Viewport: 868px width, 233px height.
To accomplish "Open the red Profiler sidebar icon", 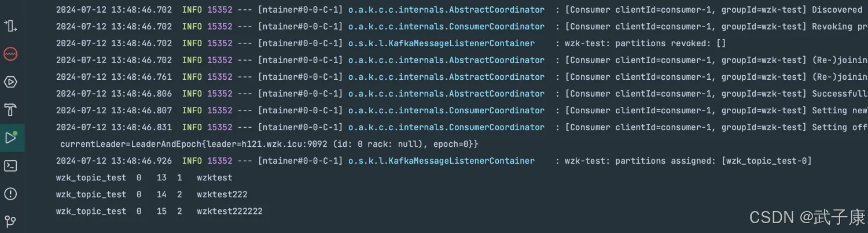I will (x=10, y=54).
